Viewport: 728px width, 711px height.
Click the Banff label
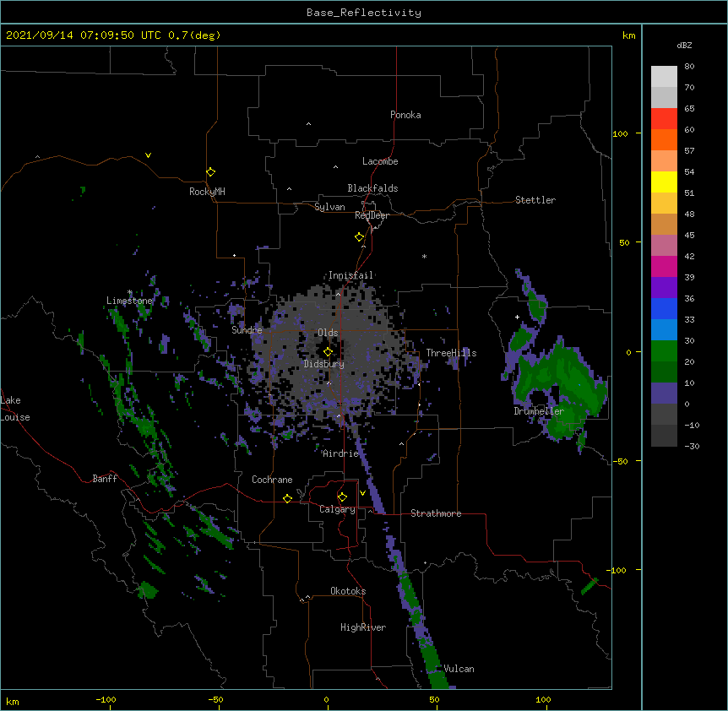[x=105, y=479]
